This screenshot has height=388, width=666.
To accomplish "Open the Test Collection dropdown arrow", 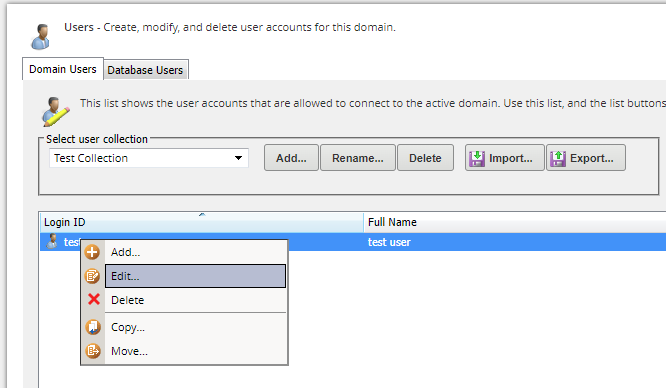I will click(238, 158).
